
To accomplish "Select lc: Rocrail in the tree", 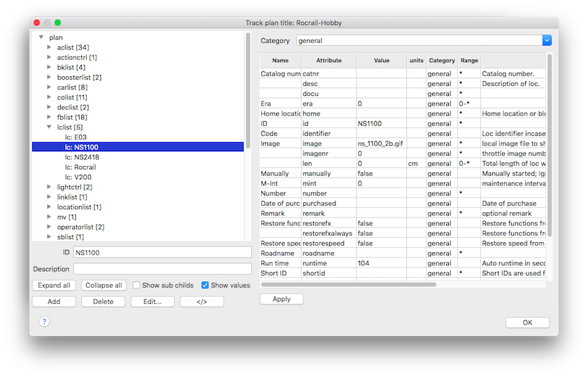I will [x=80, y=167].
